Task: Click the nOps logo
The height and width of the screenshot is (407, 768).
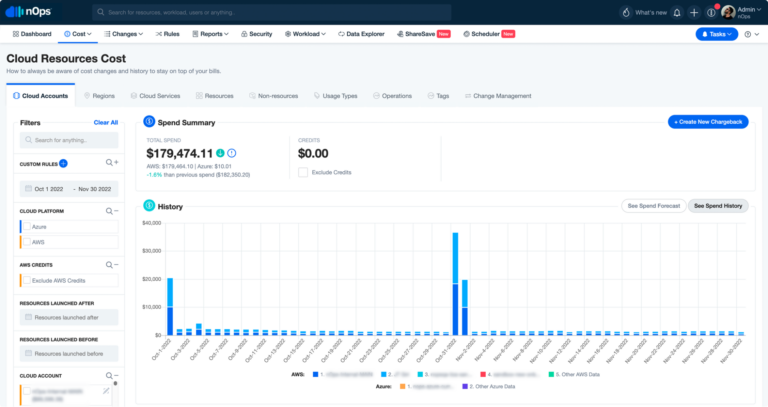Action: [29, 12]
